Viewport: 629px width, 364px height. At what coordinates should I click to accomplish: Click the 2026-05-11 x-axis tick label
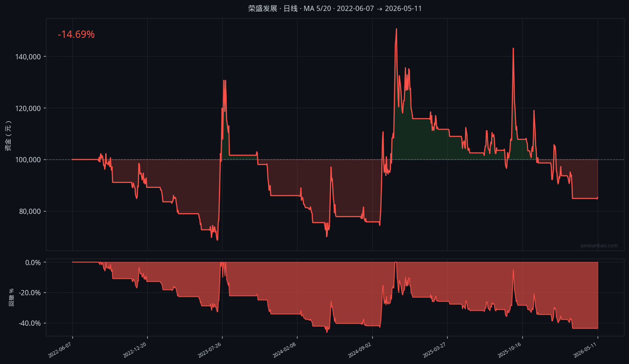pyautogui.click(x=585, y=350)
